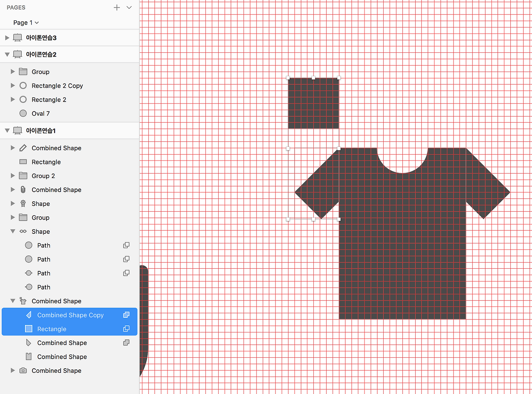
Task: Select the non-highlighted Rectangle layer
Action: [x=46, y=162]
